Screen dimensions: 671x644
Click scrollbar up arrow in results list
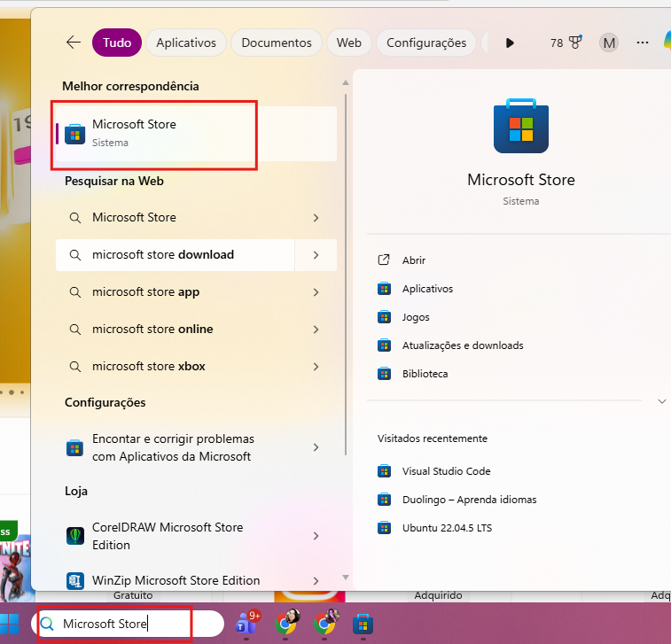(346, 83)
